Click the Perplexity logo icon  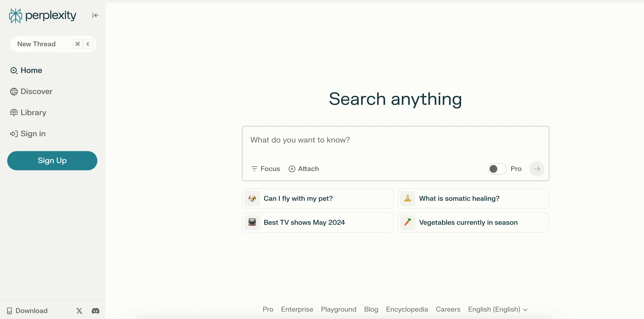coord(16,16)
